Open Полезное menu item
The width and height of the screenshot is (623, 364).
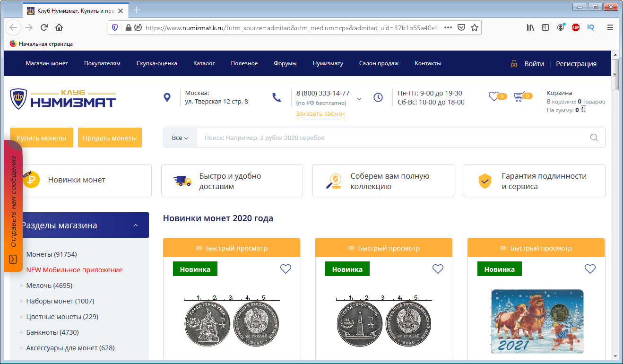[244, 63]
